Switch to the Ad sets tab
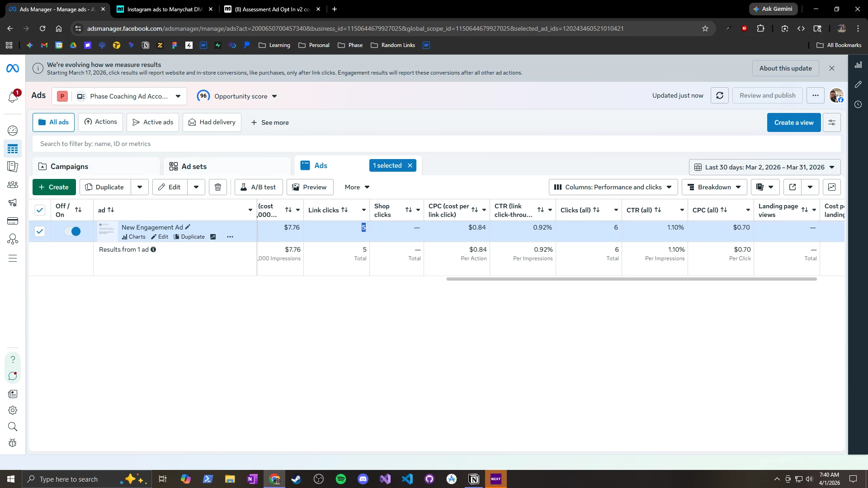This screenshot has height=488, width=868. (194, 166)
